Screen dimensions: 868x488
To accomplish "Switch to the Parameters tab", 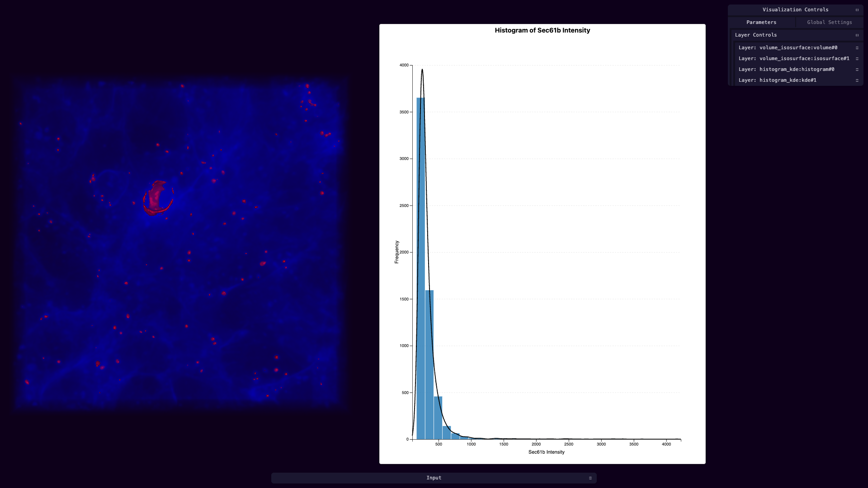I will tap(761, 22).
